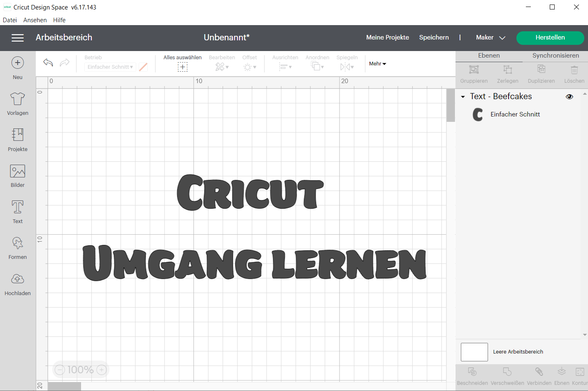The image size is (588, 391).
Task: Open the Offset tool
Action: (249, 67)
